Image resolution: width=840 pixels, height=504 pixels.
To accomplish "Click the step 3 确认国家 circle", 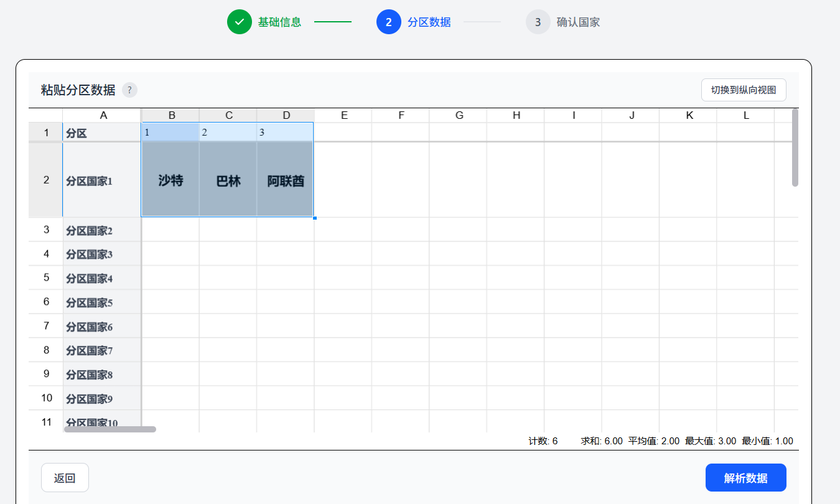I will 538,22.
